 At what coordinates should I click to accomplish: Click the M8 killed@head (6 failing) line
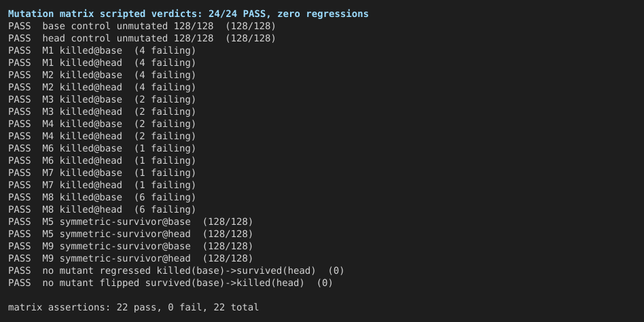click(x=102, y=209)
